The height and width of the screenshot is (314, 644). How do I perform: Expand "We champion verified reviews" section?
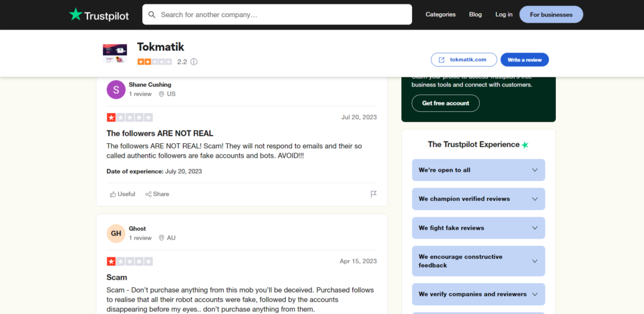[x=479, y=199]
